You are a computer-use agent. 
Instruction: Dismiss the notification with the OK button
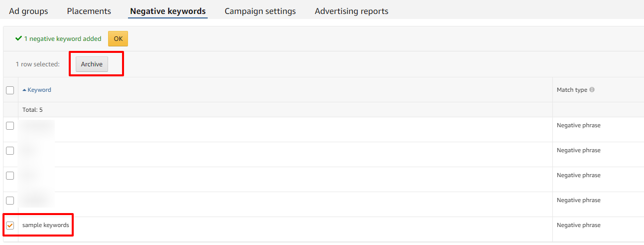pos(118,39)
